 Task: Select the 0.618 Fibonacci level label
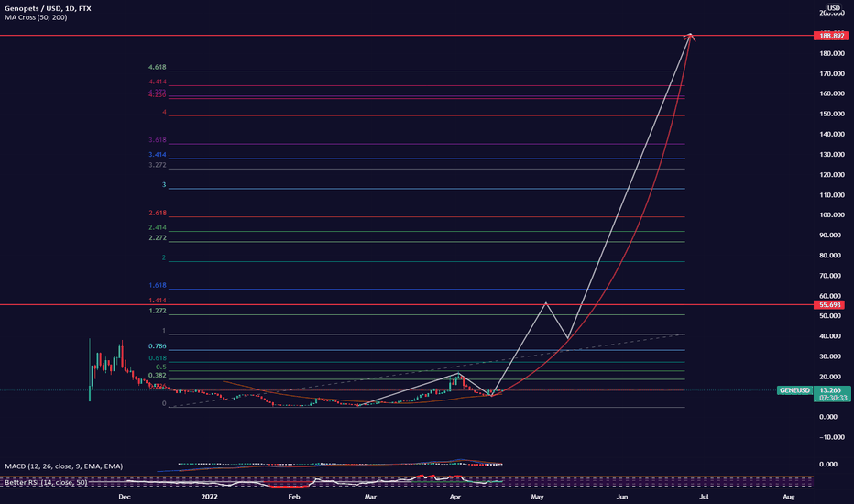(x=158, y=358)
